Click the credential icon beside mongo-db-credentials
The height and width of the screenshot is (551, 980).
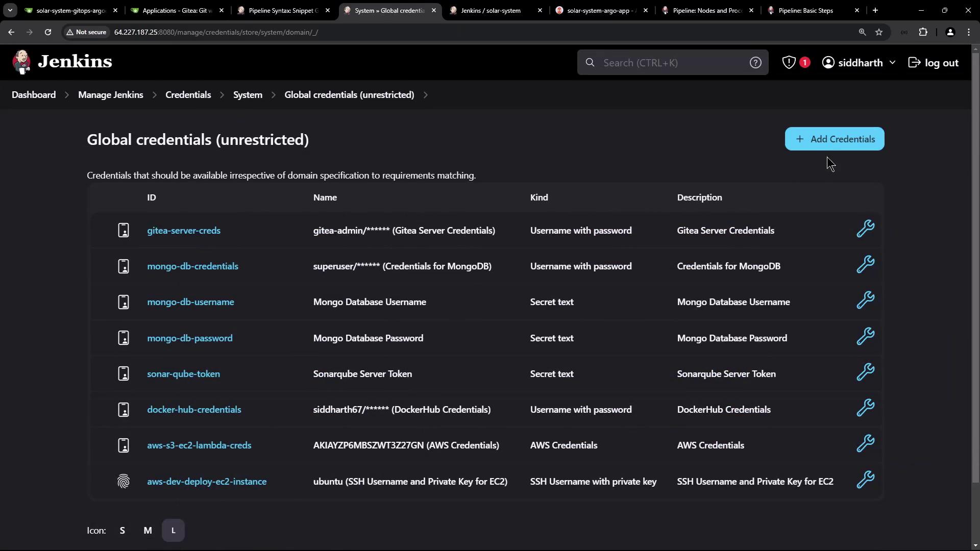124,266
